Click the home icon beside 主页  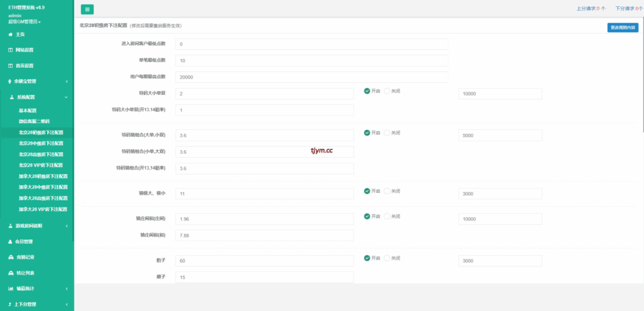[10, 34]
